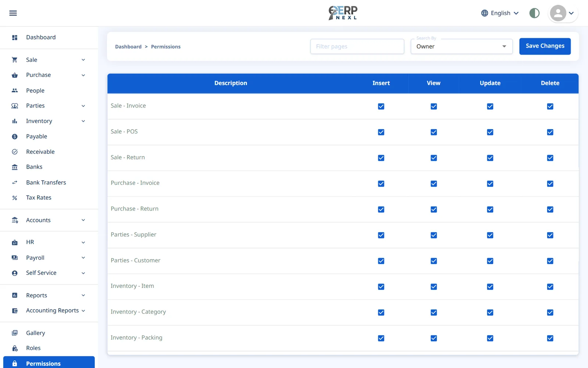Image resolution: width=588 pixels, height=368 pixels.
Task: Click the Self Service person icon
Action: pyautogui.click(x=15, y=273)
